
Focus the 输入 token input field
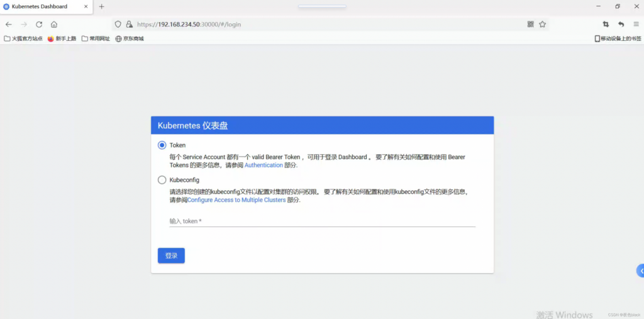click(323, 221)
